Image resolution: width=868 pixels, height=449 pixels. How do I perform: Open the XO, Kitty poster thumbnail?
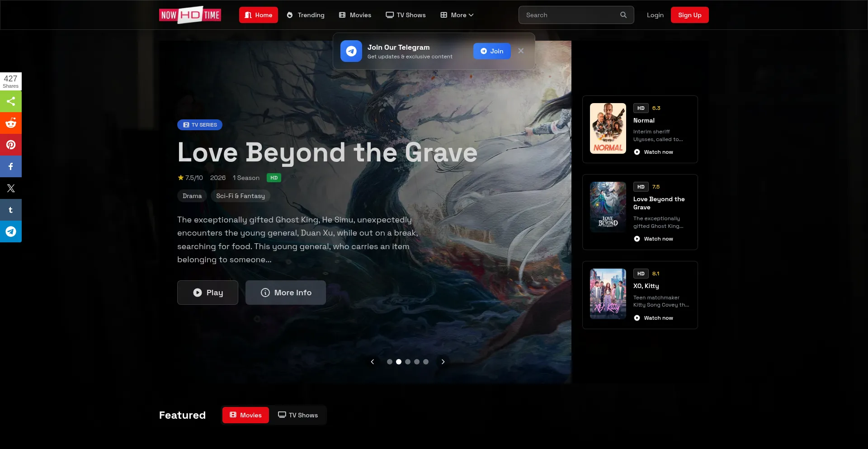[x=608, y=294]
